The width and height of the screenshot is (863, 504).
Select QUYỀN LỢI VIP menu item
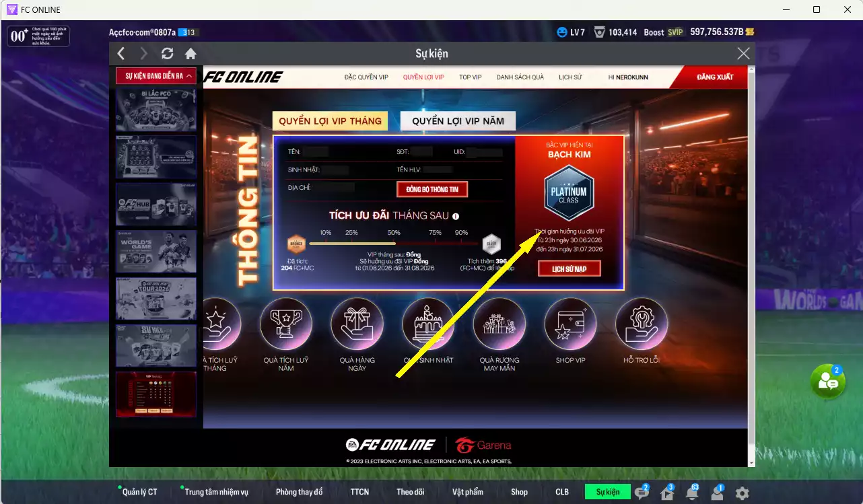coord(423,77)
